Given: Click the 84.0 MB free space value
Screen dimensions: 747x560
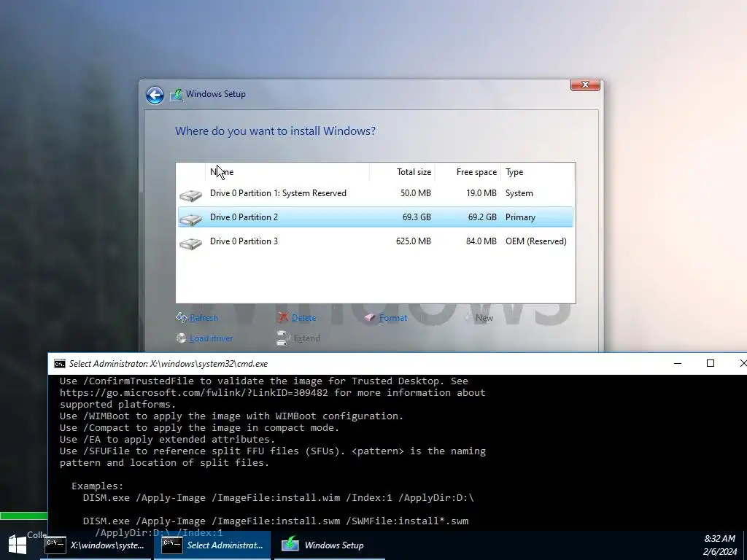Looking at the screenshot, I should 481,241.
